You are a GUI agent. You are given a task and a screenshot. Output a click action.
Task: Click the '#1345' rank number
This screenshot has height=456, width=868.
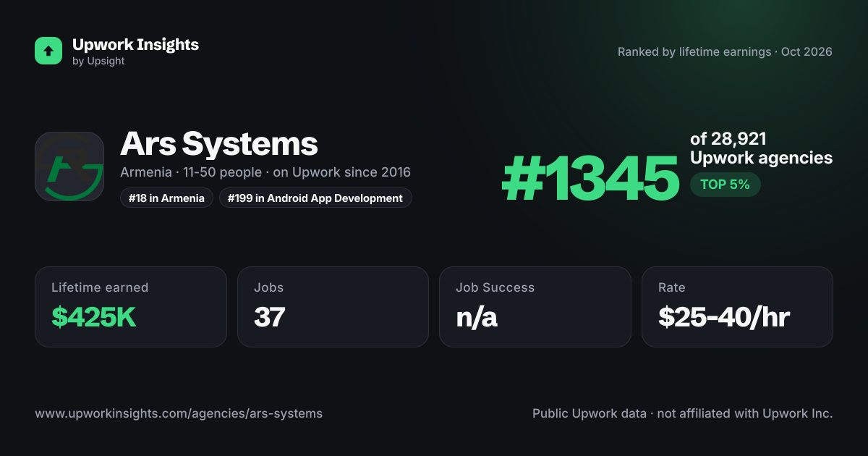[x=590, y=178]
